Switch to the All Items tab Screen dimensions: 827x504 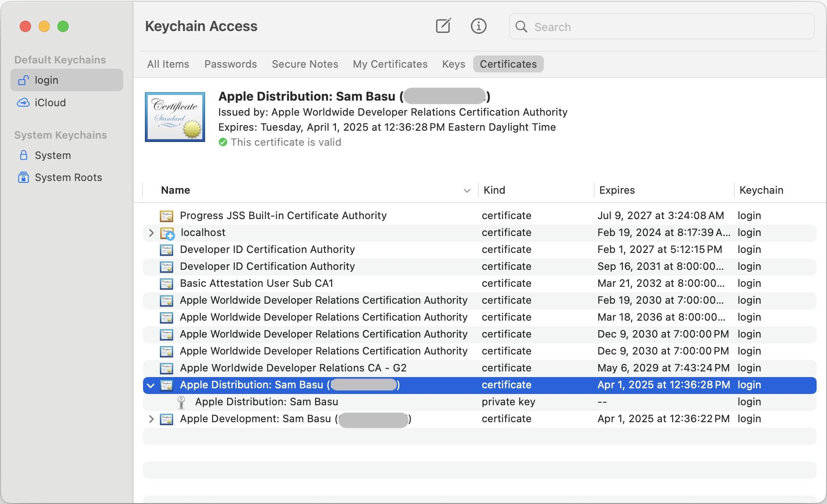168,64
